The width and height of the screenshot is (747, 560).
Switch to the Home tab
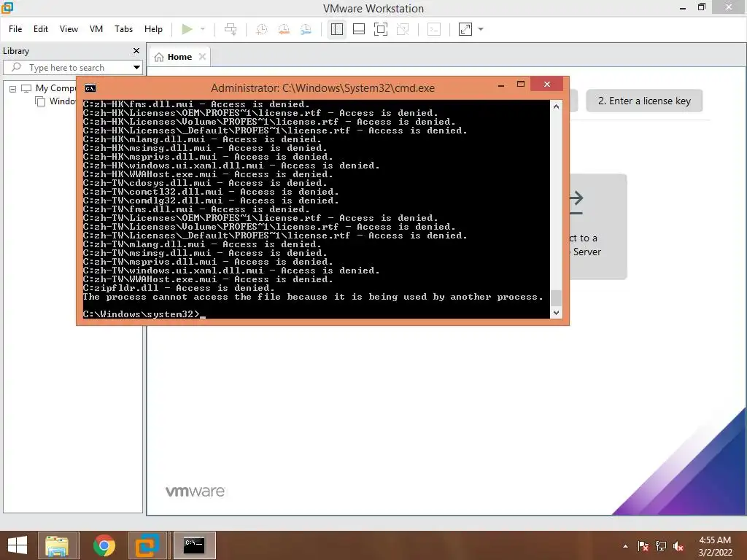coord(179,57)
